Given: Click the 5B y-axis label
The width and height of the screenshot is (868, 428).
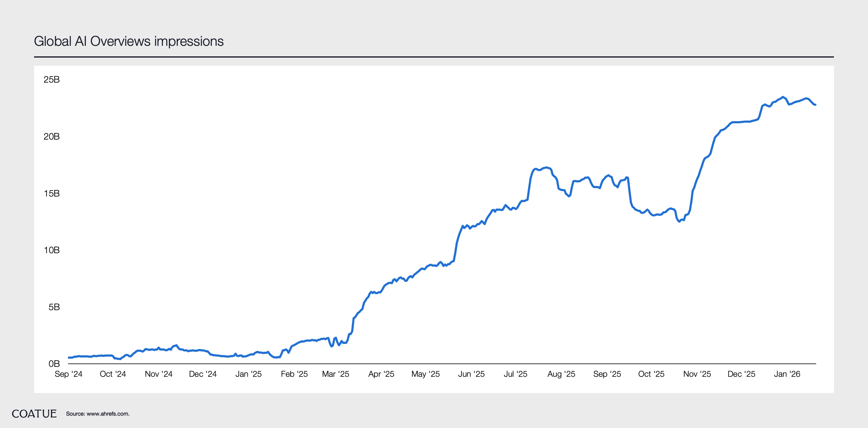Looking at the screenshot, I should point(54,307).
